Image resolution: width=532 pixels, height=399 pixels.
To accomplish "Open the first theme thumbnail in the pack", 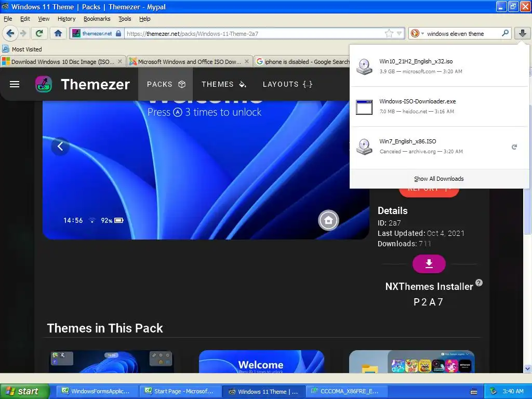I will [x=111, y=362].
